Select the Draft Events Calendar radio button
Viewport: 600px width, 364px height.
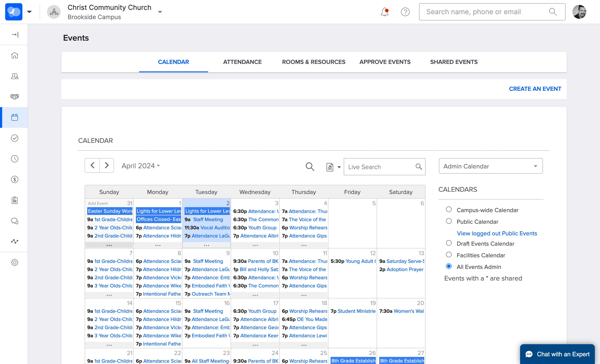point(449,243)
